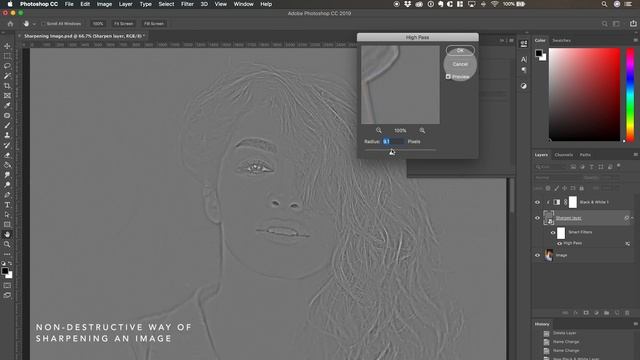Select the Eraser tool
Screen dimensions: 640x360
tap(7, 155)
